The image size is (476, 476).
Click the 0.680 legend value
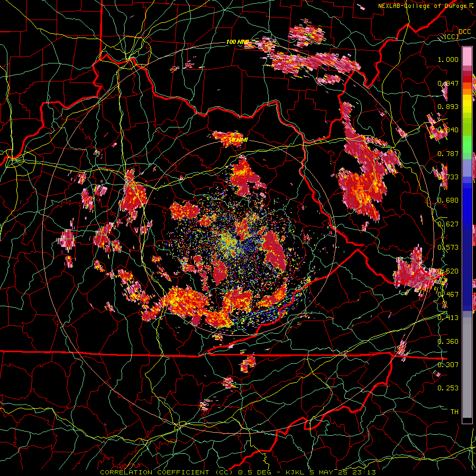point(448,200)
